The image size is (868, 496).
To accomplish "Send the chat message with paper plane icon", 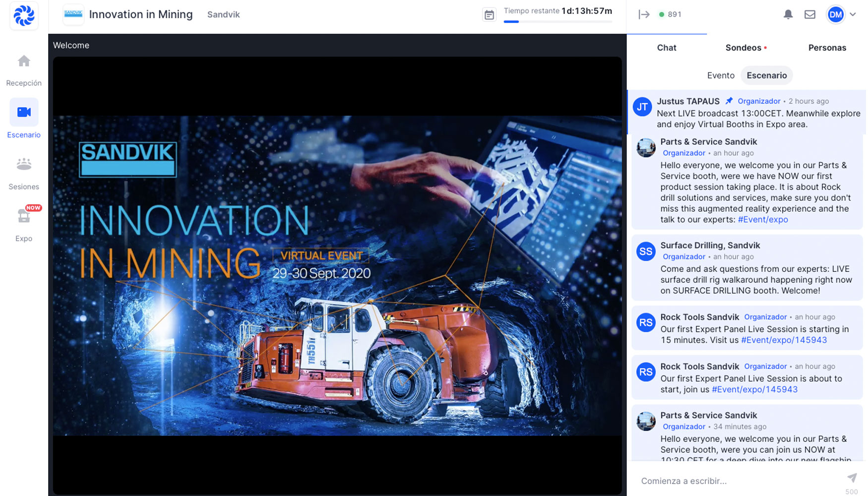I will click(852, 478).
